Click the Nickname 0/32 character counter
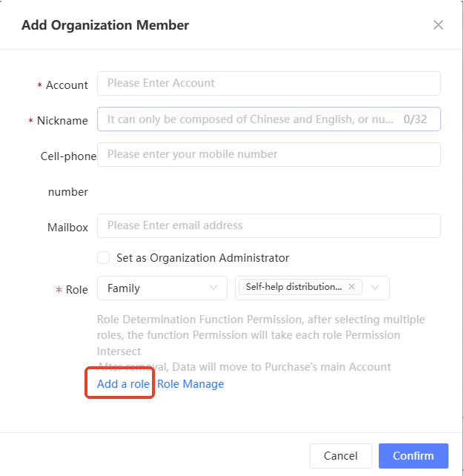 [x=415, y=119]
